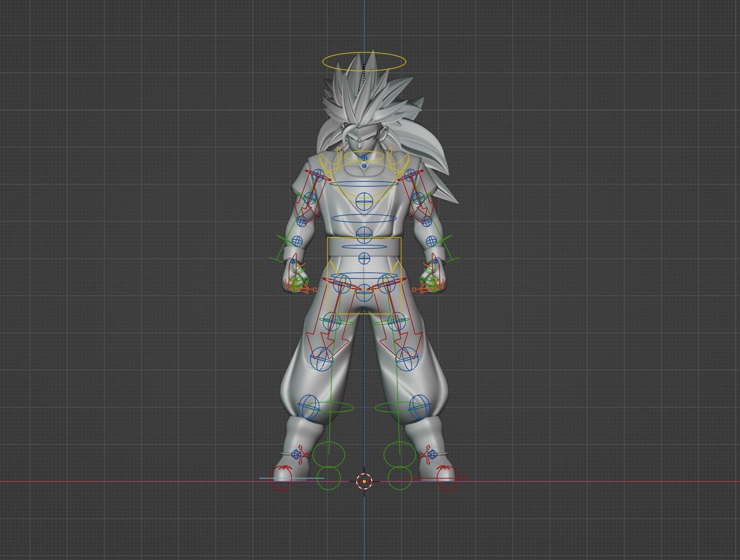Select the blue forearm sphere on screen-right arm

(431, 241)
